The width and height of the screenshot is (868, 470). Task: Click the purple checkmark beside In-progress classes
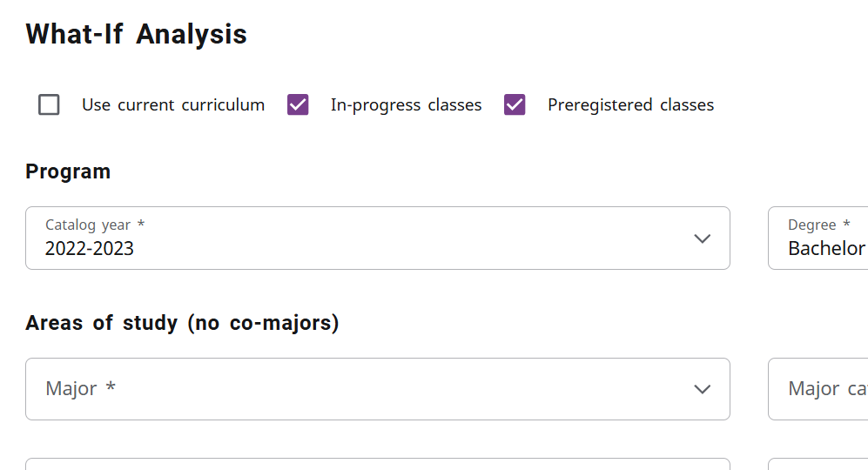(299, 105)
